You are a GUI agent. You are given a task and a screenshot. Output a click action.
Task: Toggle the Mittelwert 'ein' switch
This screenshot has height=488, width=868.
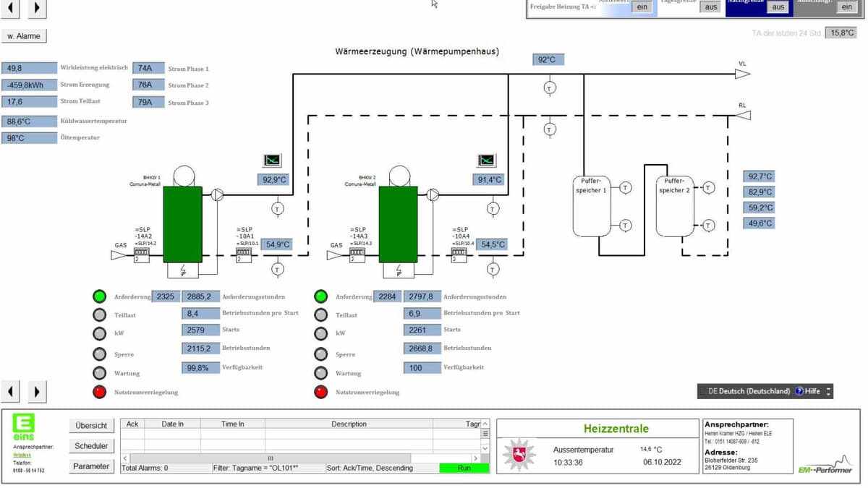click(642, 7)
